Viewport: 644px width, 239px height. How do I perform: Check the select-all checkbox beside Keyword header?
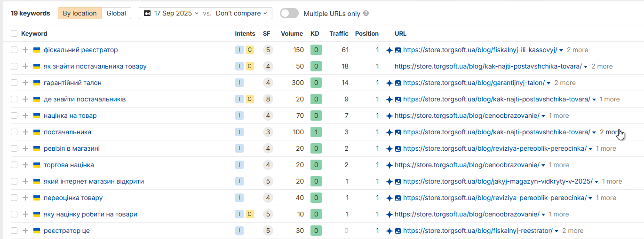14,33
